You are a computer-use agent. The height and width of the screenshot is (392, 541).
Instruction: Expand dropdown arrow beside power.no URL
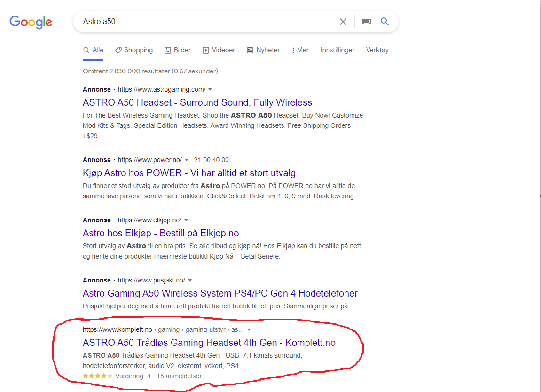pyautogui.click(x=187, y=160)
